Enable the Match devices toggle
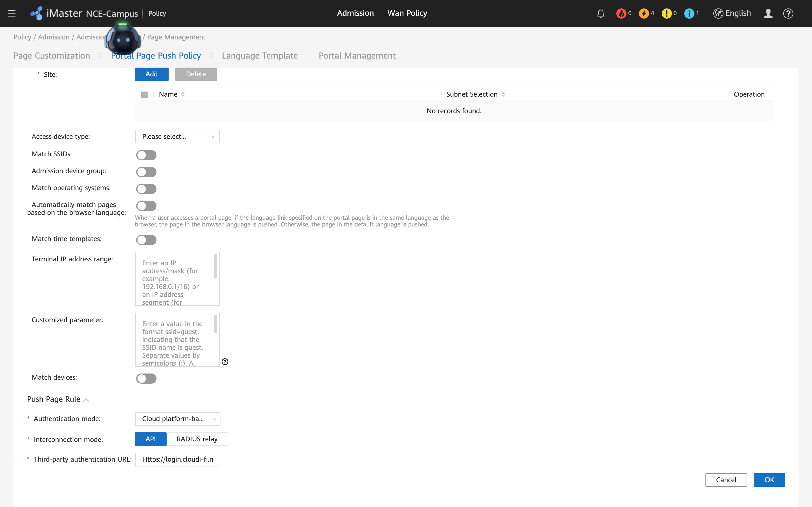This screenshot has width=812, height=507. click(146, 378)
